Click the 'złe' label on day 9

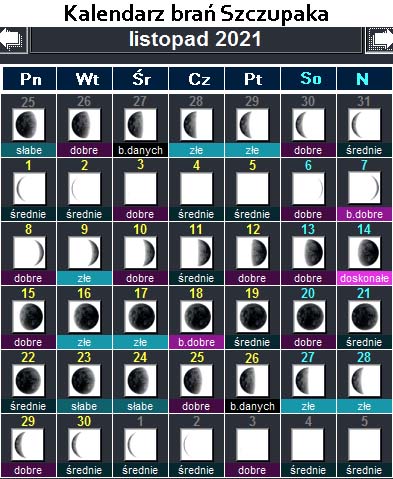click(x=84, y=278)
